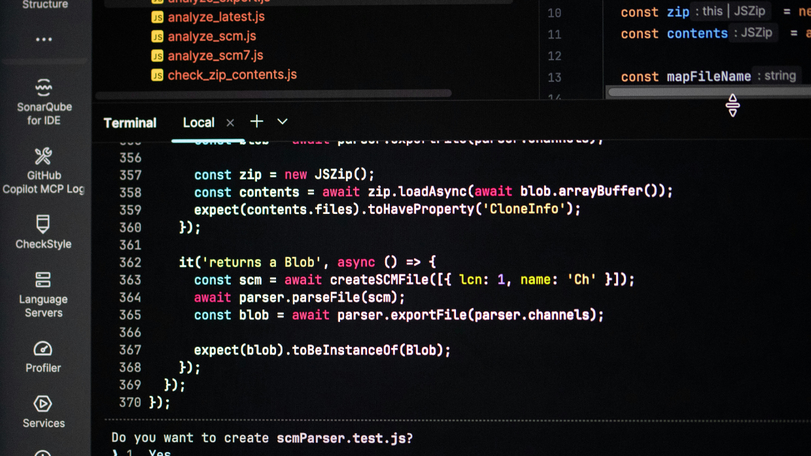Screen dimensions: 811x456
Task: Open the Language Servers panel
Action: click(x=43, y=295)
